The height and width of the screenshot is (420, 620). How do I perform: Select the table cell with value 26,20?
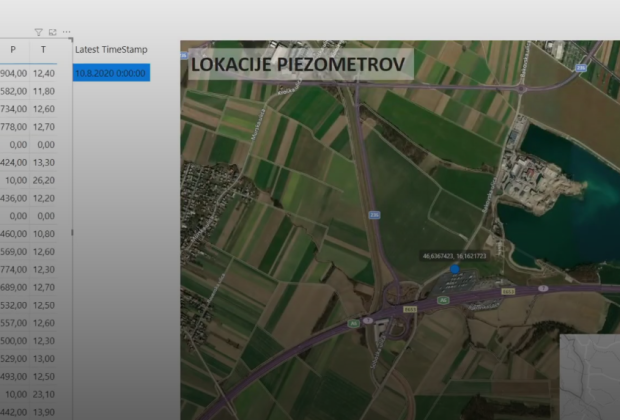tap(43, 180)
